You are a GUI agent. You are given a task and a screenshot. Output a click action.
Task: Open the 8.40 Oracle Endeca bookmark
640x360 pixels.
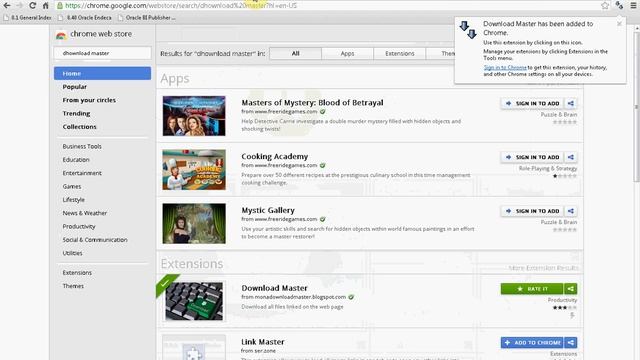(x=85, y=18)
